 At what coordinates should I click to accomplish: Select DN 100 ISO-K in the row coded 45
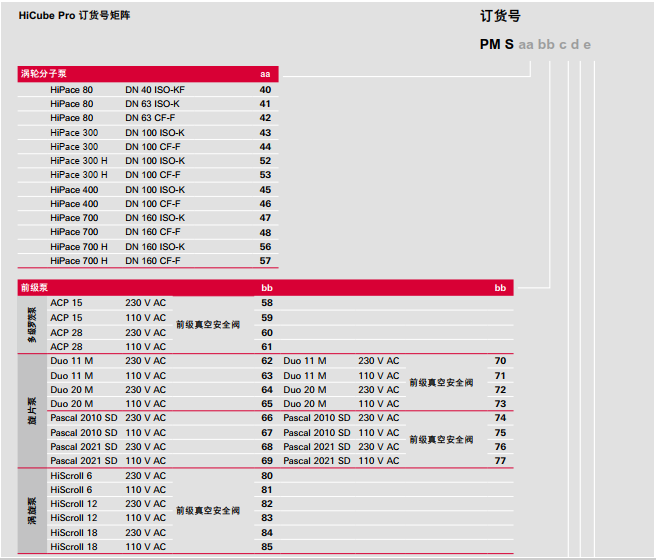click(155, 190)
